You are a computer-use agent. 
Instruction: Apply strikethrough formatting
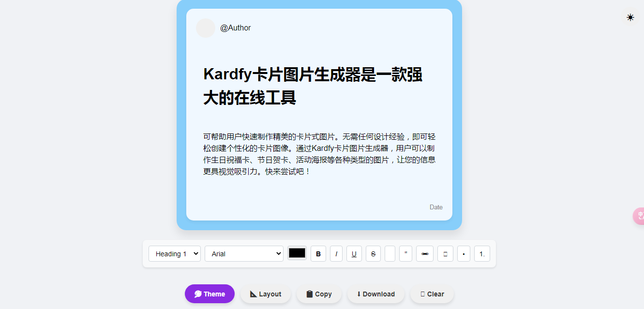coord(373,253)
